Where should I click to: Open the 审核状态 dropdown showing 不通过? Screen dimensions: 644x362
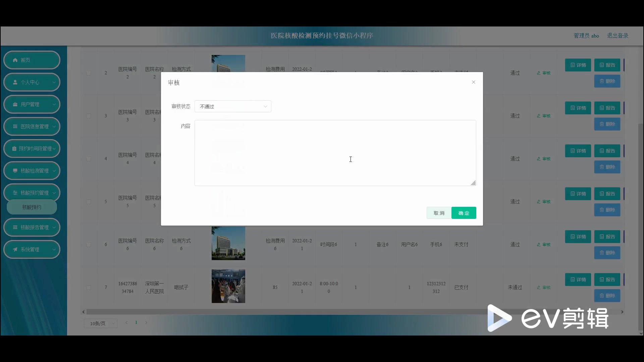233,107
